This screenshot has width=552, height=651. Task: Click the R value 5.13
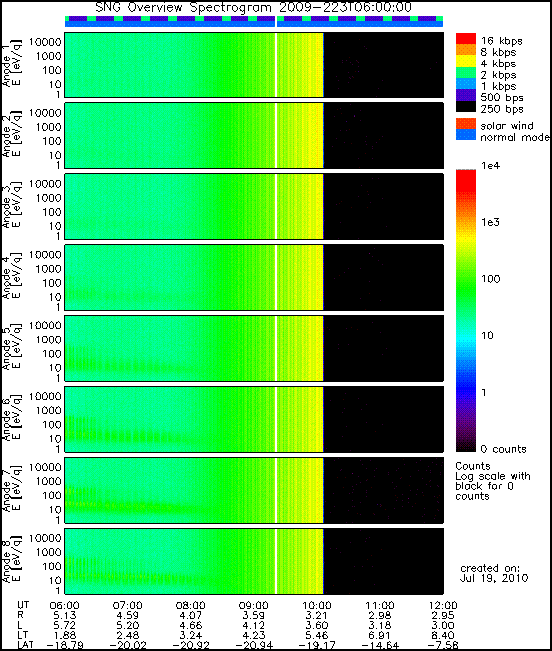coord(65,616)
